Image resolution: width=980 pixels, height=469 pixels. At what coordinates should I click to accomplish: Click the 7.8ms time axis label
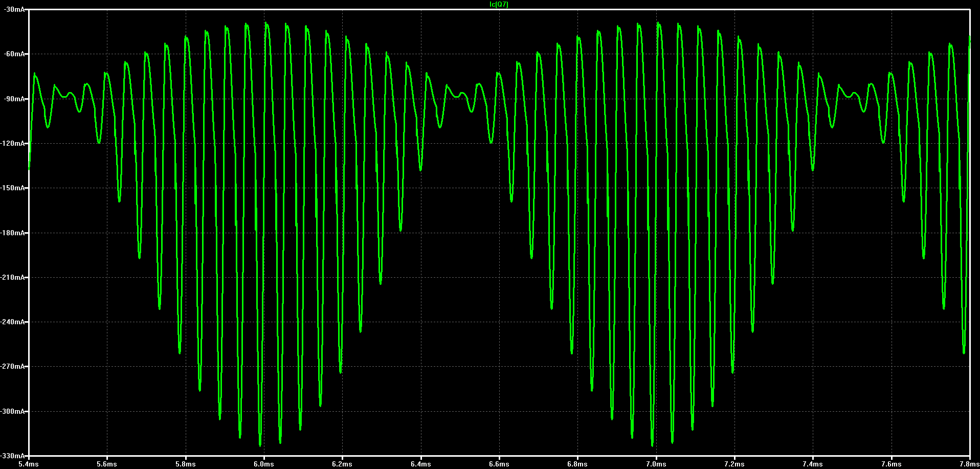969,464
